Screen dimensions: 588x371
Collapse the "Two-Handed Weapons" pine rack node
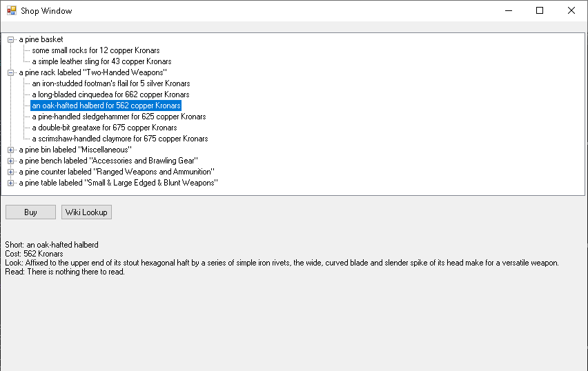click(x=11, y=72)
